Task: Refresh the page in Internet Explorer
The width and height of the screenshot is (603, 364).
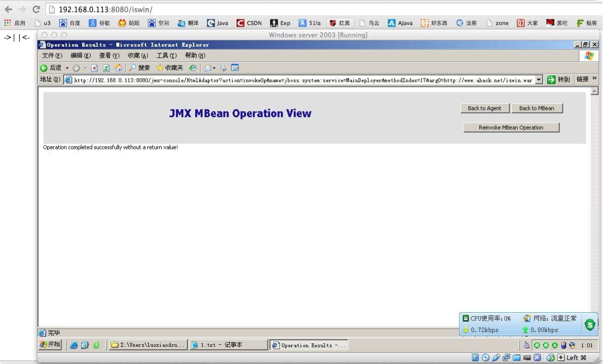Action: pos(106,68)
